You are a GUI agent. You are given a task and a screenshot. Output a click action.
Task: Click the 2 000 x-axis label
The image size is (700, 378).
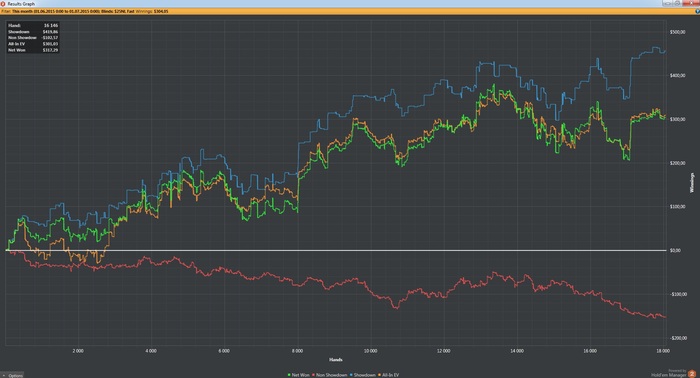78,351
